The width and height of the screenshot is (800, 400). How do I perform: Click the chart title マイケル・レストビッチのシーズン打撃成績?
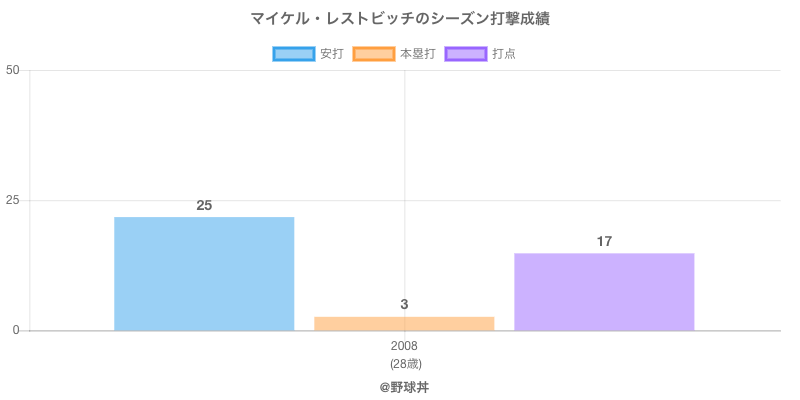pyautogui.click(x=400, y=19)
